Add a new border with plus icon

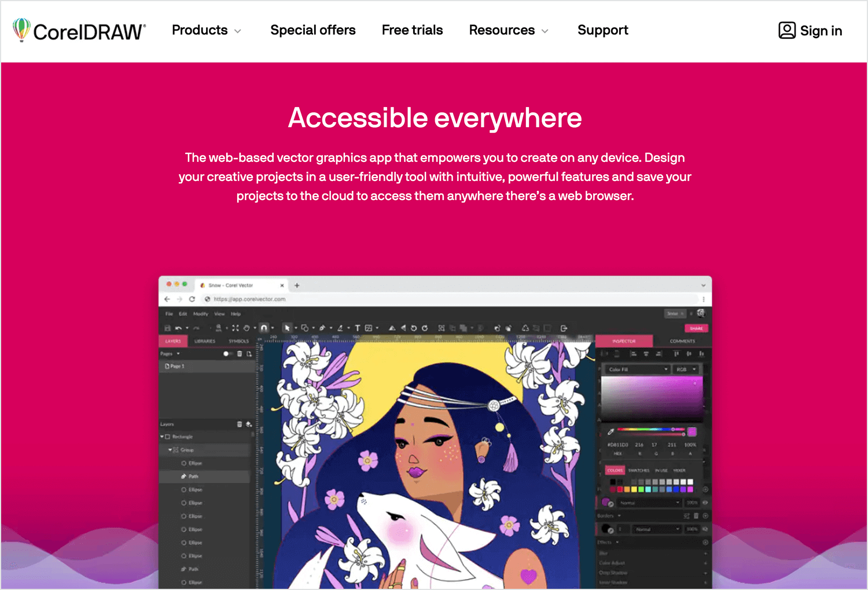tap(705, 515)
